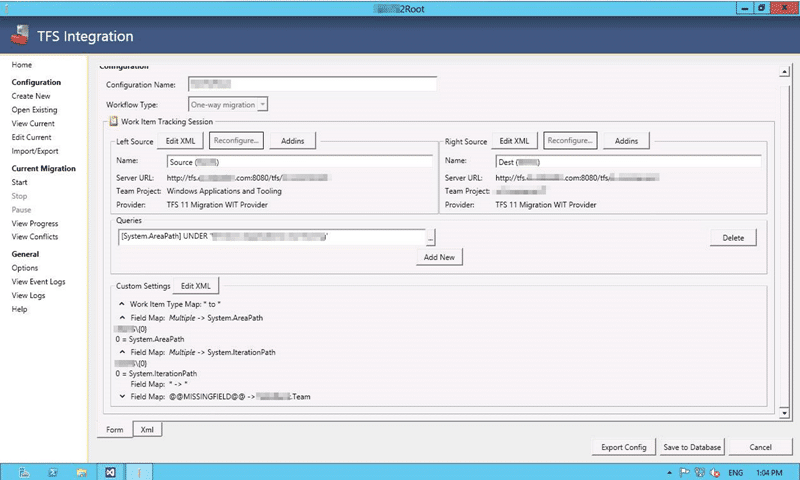Click the Work Item Tracking Session icon
This screenshot has width=800, height=480.
(113, 121)
